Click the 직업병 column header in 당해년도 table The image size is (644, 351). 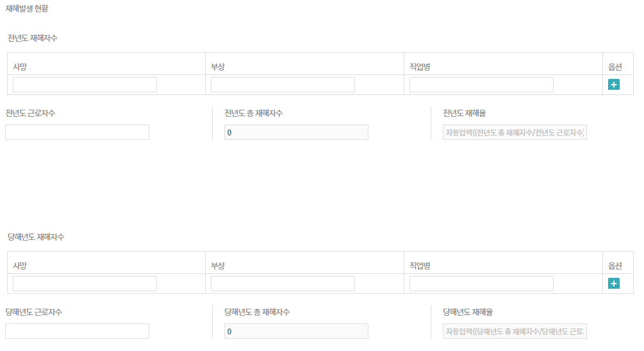420,266
